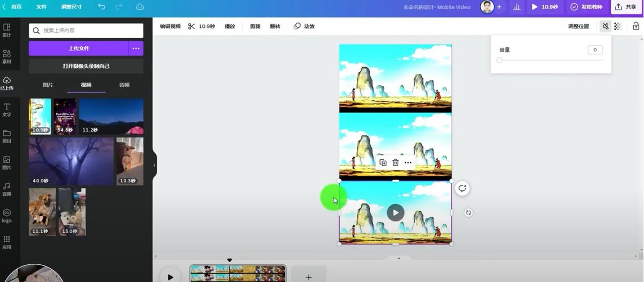The height and width of the screenshot is (282, 644).
Task: Click 翻转 flip in toolbar
Action: click(275, 26)
